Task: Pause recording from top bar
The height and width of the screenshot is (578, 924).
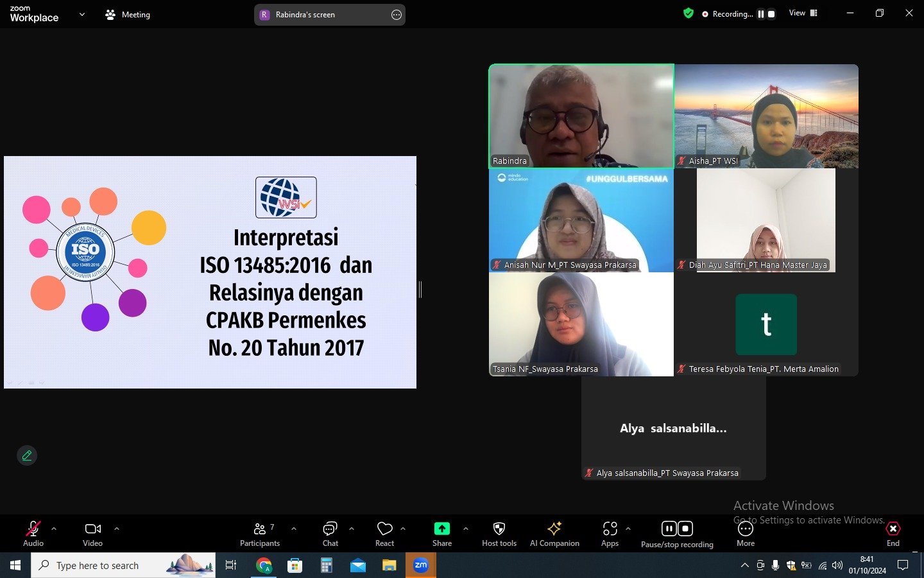Action: tap(761, 14)
